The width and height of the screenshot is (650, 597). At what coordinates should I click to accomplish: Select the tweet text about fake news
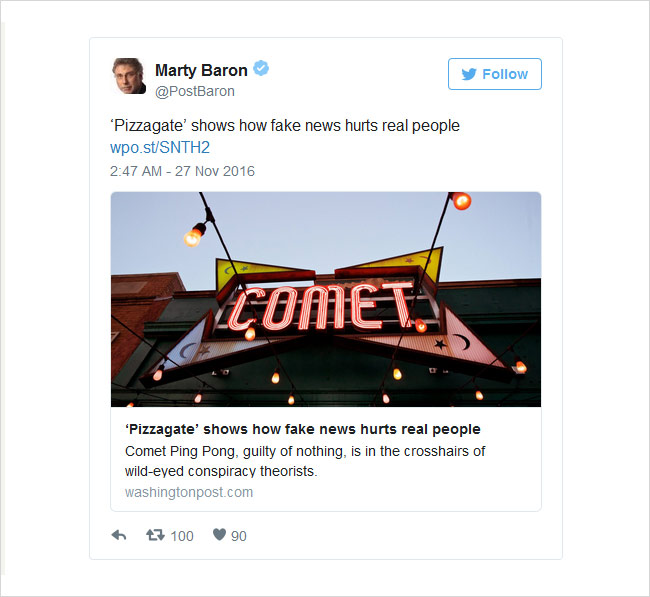285,126
